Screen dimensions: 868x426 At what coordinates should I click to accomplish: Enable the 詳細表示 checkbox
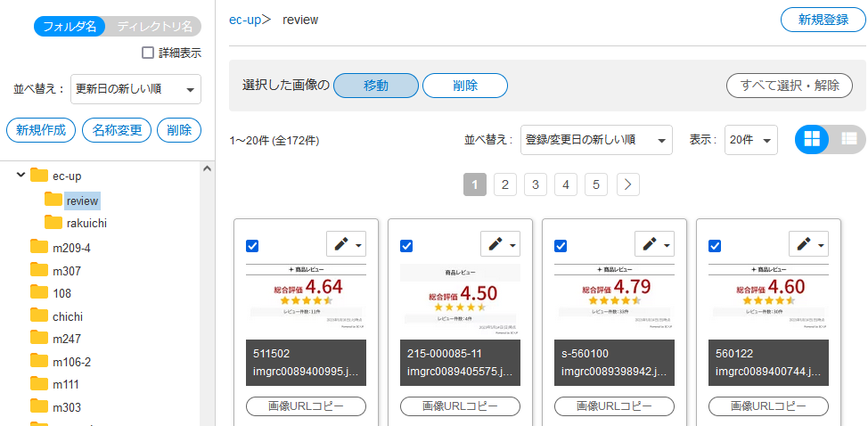(x=148, y=53)
